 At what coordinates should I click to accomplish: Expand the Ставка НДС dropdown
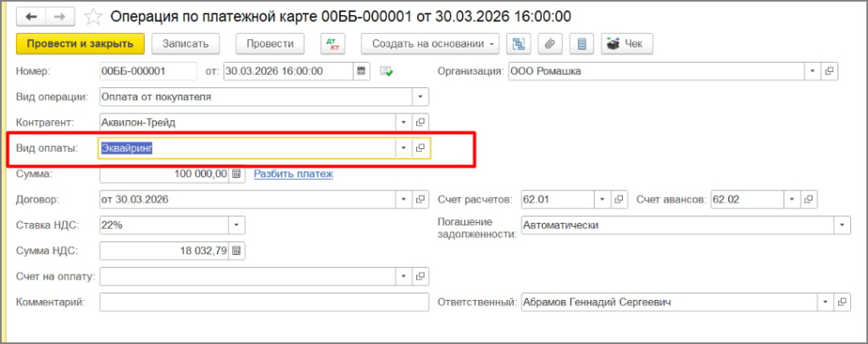click(236, 225)
